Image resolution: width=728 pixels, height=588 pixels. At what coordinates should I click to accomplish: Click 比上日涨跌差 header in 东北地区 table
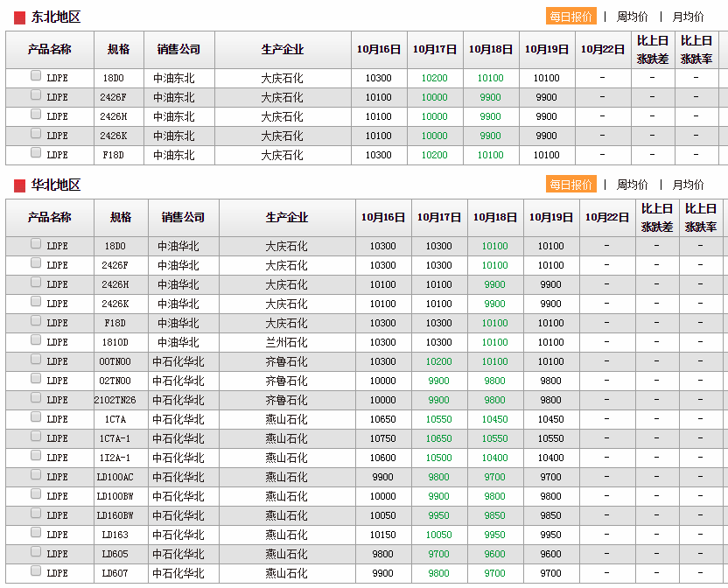click(x=653, y=50)
